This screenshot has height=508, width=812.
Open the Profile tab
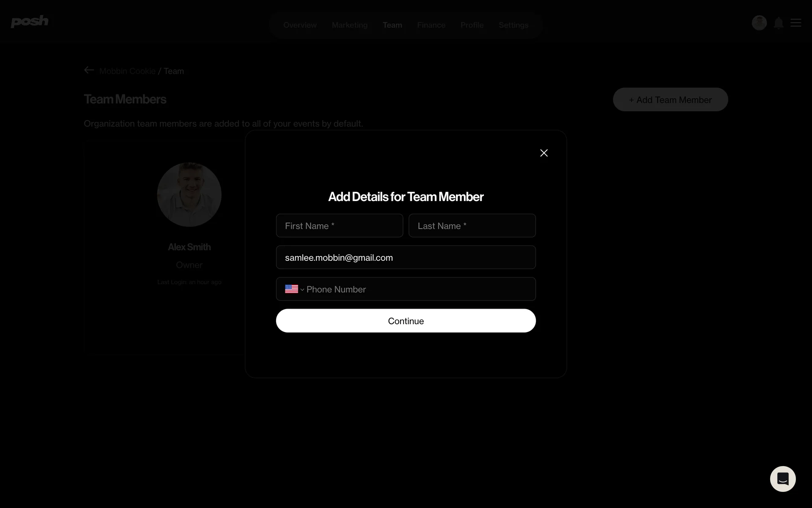(x=472, y=25)
